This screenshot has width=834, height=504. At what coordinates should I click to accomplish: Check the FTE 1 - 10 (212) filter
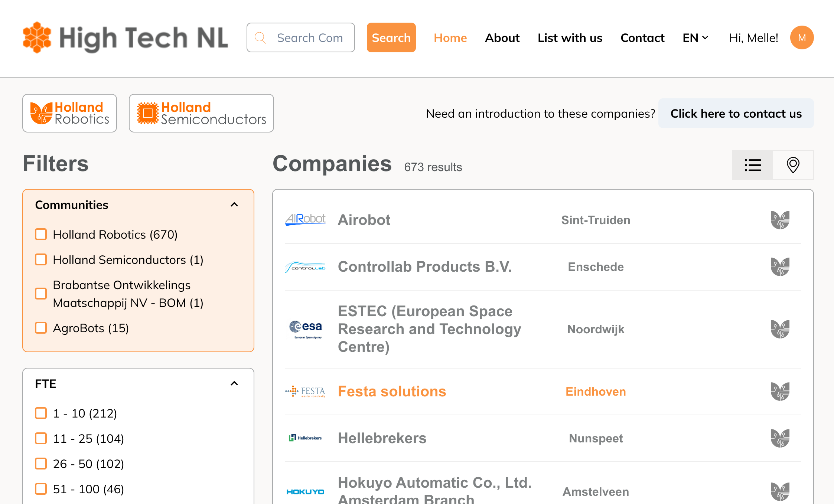[41, 413]
